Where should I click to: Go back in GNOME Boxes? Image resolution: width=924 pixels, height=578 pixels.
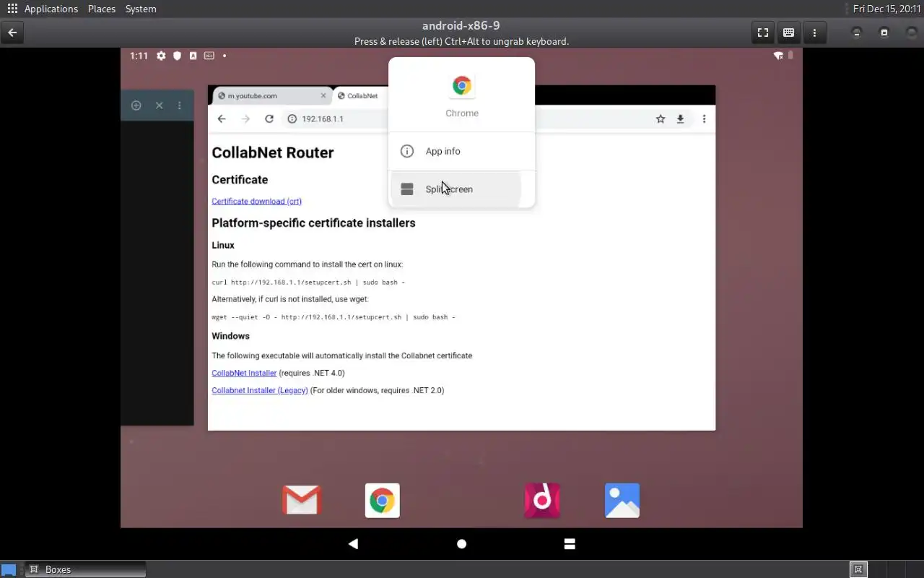(12, 33)
